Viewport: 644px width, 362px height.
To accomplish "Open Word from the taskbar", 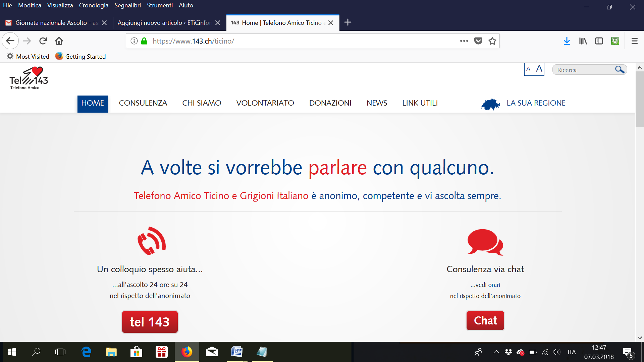I will coord(237,352).
